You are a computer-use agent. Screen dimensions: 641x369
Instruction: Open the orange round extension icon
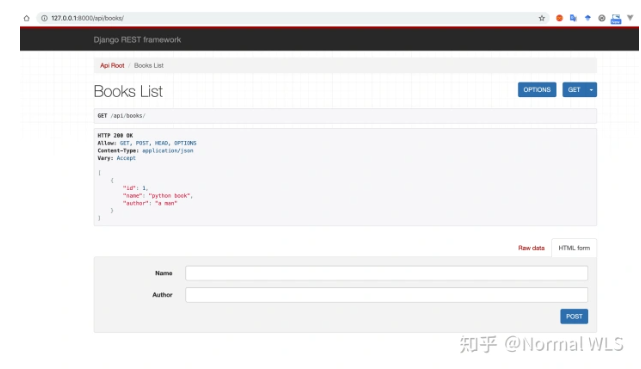click(x=559, y=18)
